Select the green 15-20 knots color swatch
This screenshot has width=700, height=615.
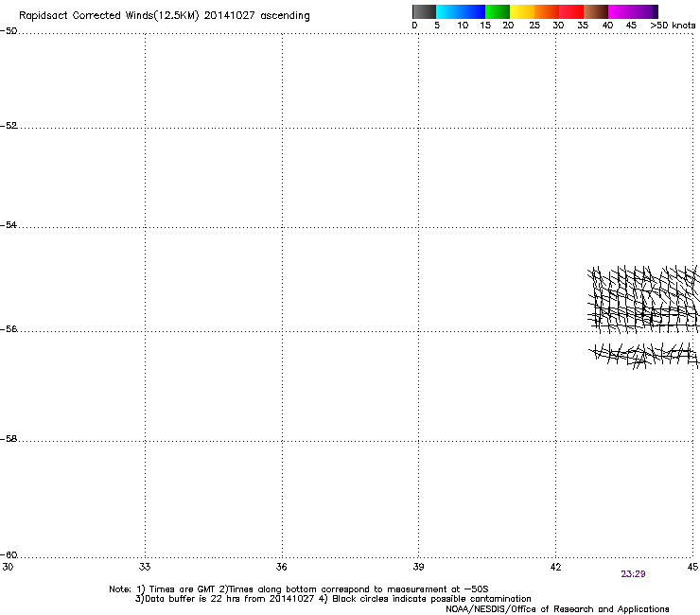tap(498, 11)
